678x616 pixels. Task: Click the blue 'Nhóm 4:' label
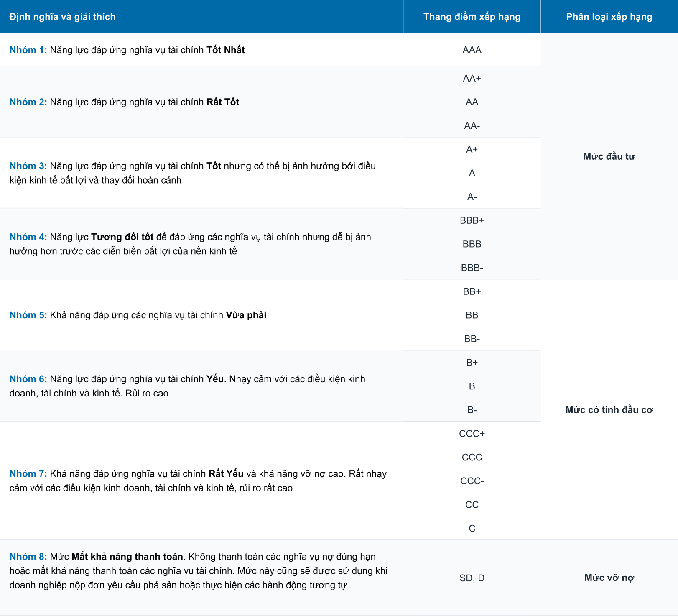28,237
